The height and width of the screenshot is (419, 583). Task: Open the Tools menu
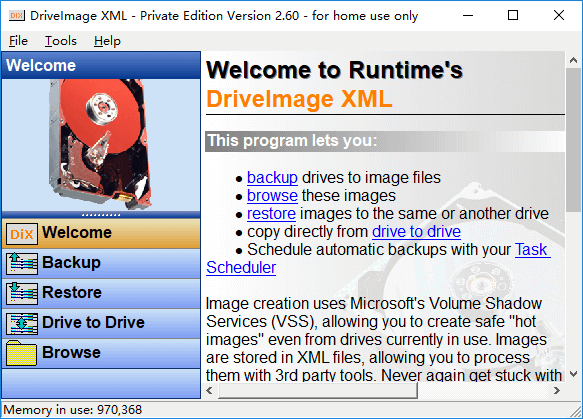coord(61,41)
